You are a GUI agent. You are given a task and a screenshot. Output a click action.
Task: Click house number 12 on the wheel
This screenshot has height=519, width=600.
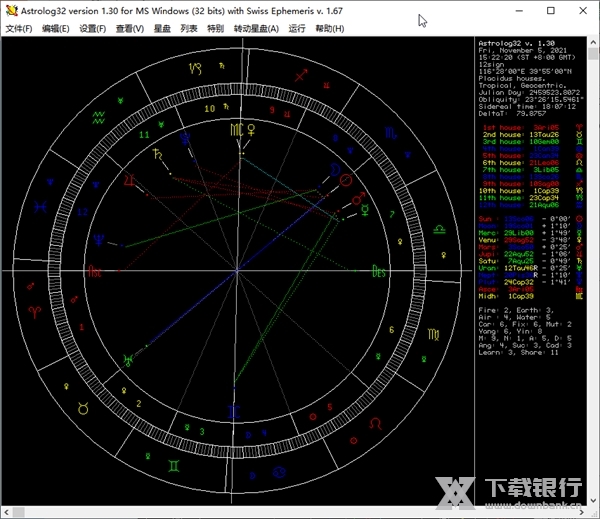point(83,212)
